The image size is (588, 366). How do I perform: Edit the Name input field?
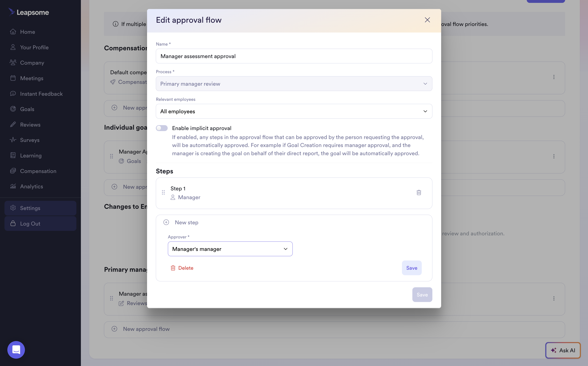tap(294, 56)
